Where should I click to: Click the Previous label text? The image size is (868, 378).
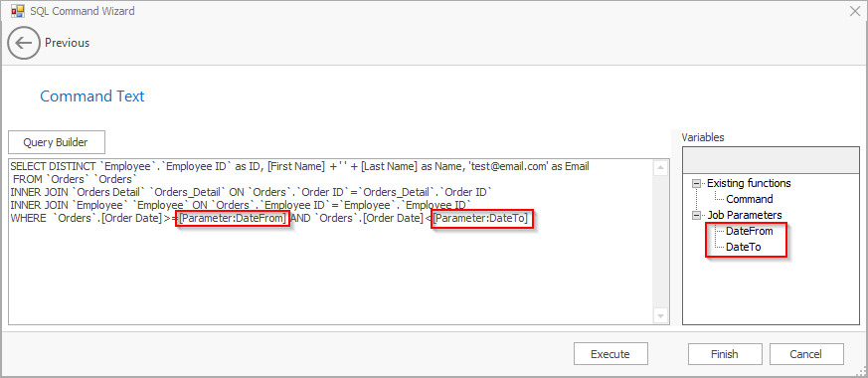[67, 43]
